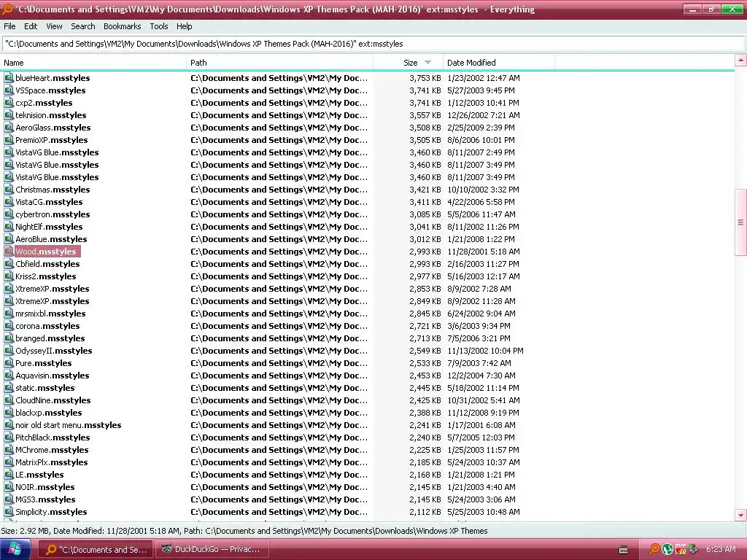
Task: Sort results by Date Modified header
Action: [x=499, y=63]
